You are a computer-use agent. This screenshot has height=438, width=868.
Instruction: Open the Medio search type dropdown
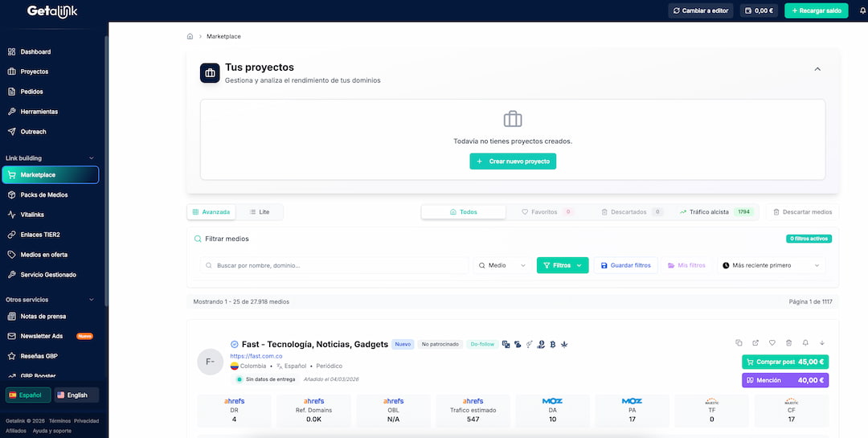pyautogui.click(x=502, y=265)
